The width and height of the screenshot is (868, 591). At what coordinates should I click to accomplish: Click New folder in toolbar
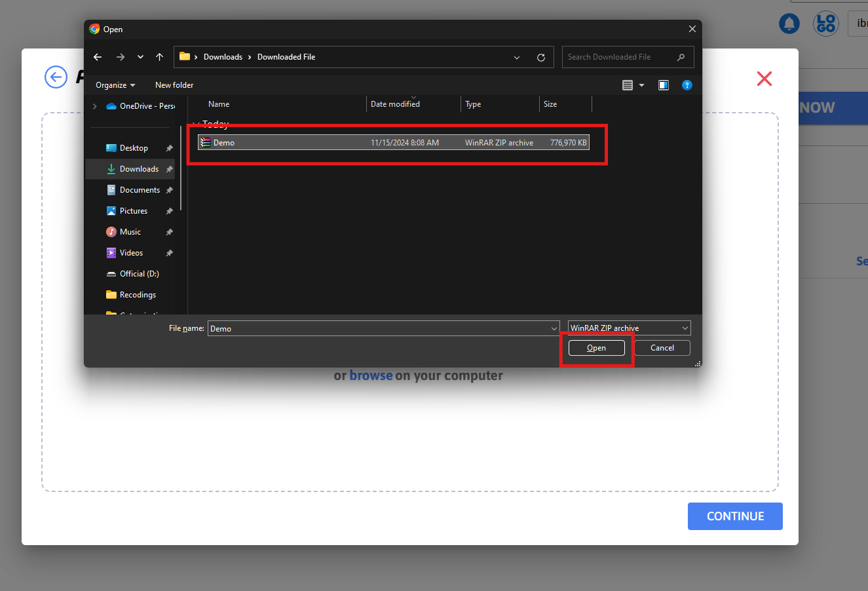[174, 85]
